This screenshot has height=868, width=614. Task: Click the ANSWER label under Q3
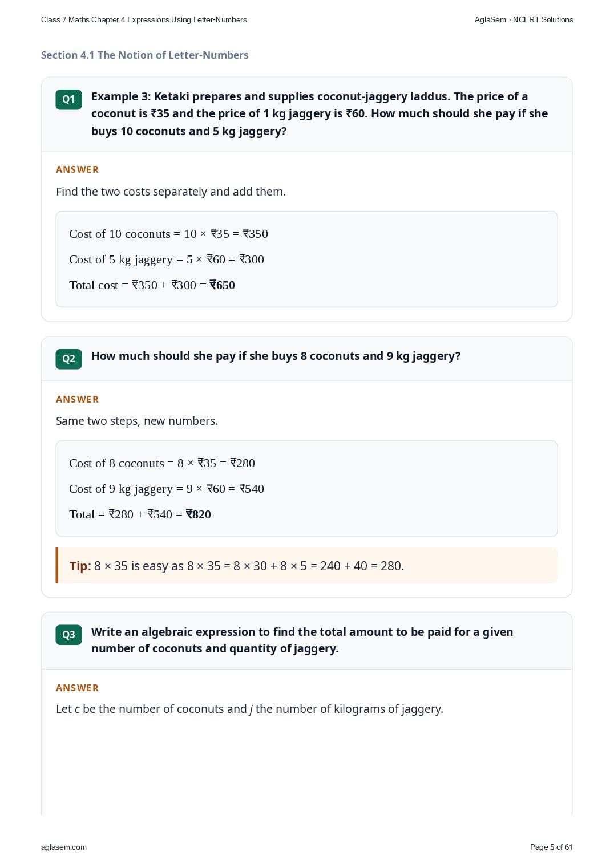point(78,688)
